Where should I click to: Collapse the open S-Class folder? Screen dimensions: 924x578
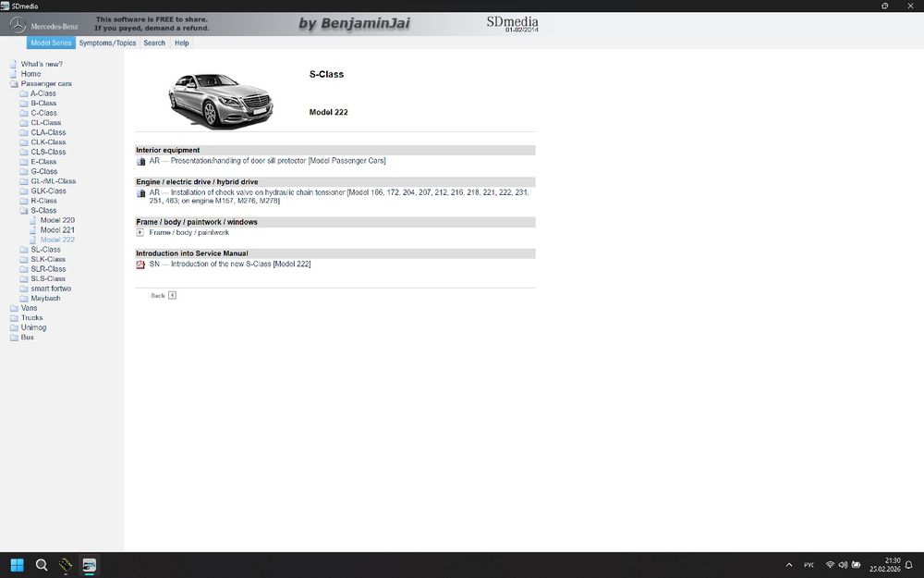[x=24, y=210]
